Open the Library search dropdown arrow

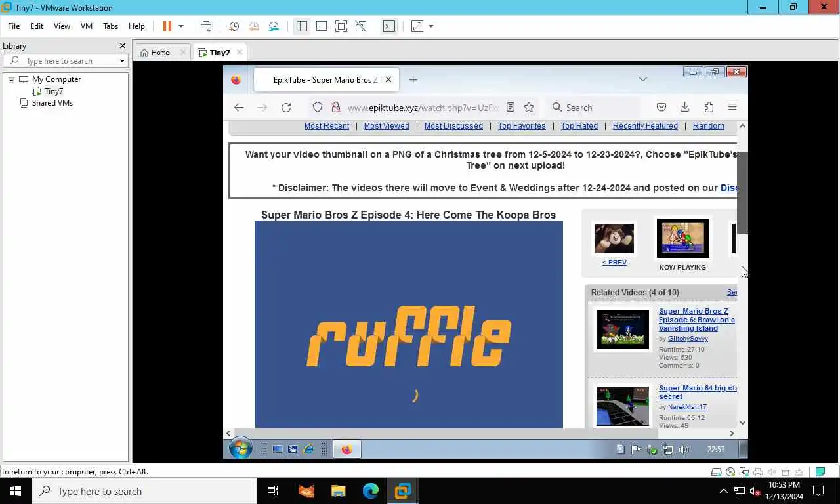122,61
